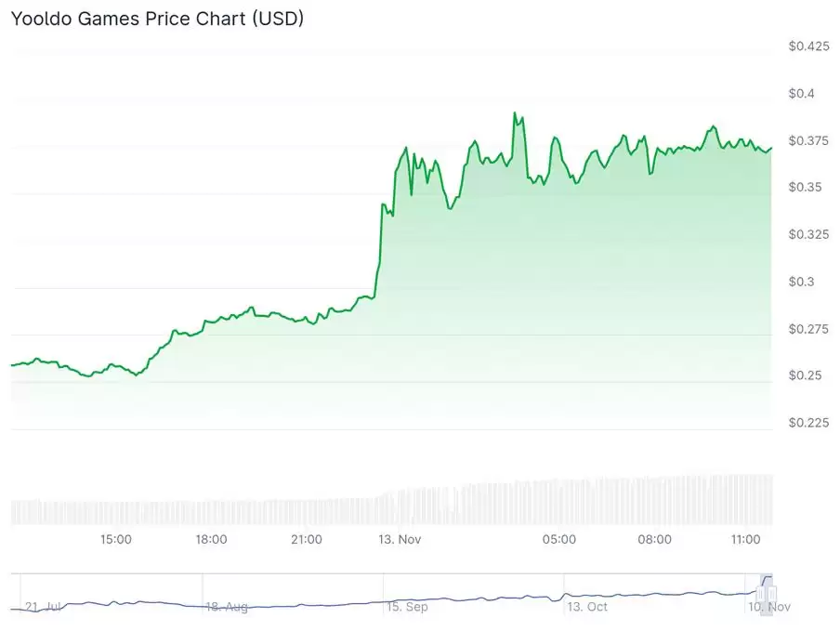Viewport: 840px width, 631px height.
Task: Select the 21:00 time axis label
Action: coord(307,539)
